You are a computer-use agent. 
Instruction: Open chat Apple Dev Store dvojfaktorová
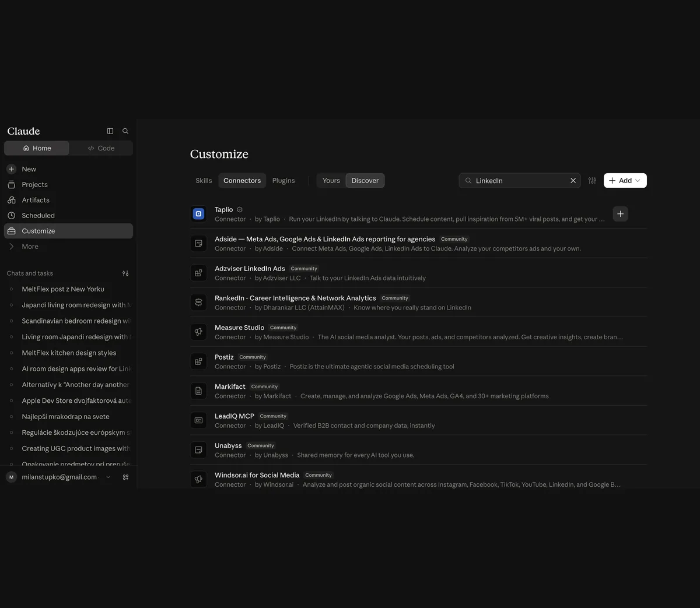68,400
